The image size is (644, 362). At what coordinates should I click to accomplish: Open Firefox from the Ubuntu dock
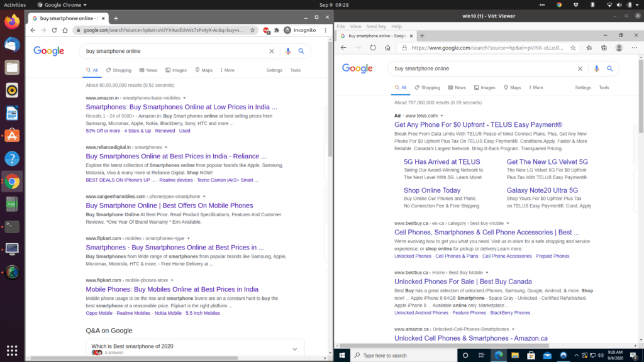click(12, 22)
